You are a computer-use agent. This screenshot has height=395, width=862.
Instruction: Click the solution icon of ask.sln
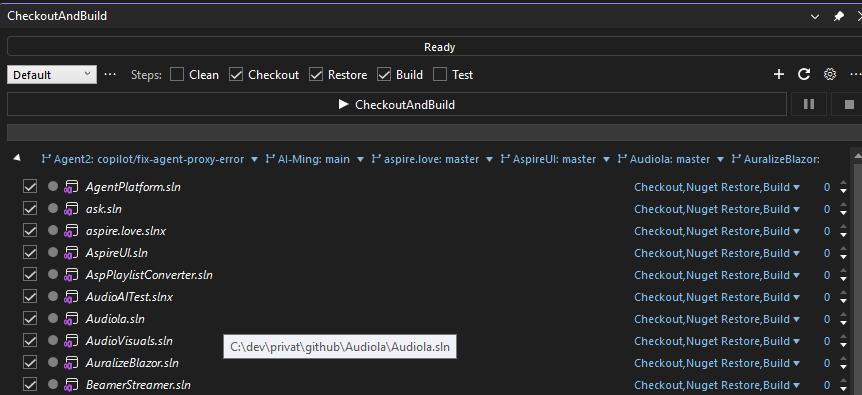point(71,209)
